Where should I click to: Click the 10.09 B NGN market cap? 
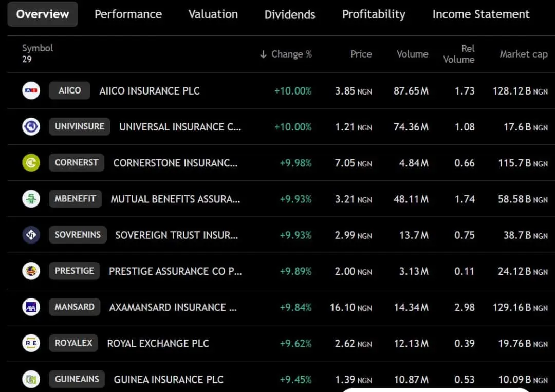(x=523, y=380)
